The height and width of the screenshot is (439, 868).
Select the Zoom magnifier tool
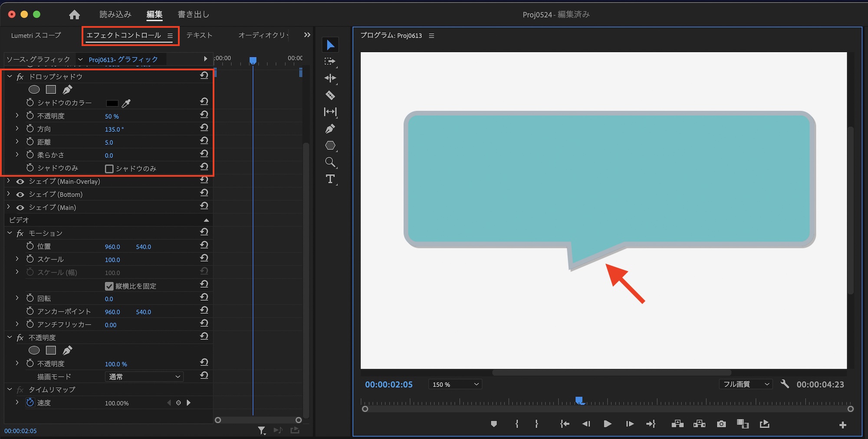coord(330,162)
